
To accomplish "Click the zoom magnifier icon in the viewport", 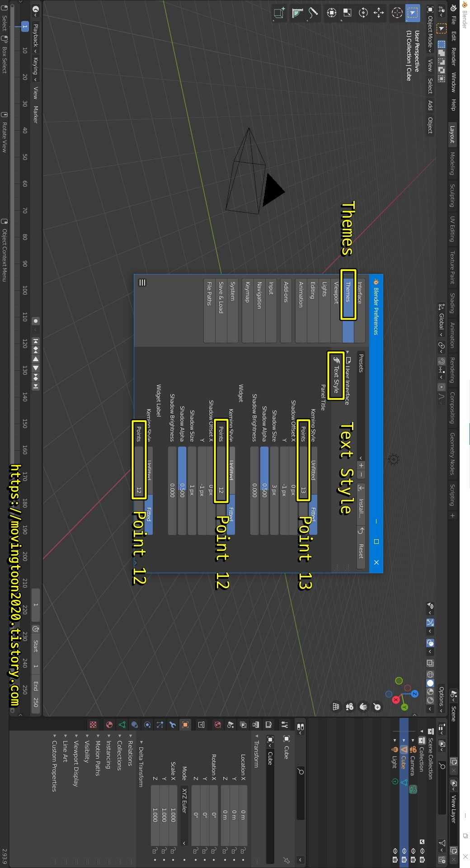I will (x=377, y=707).
